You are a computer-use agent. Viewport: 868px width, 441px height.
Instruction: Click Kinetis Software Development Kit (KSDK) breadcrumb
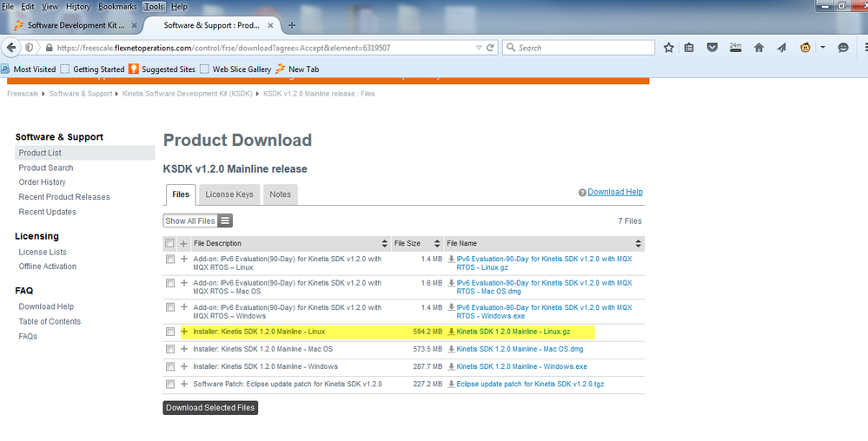tap(187, 94)
